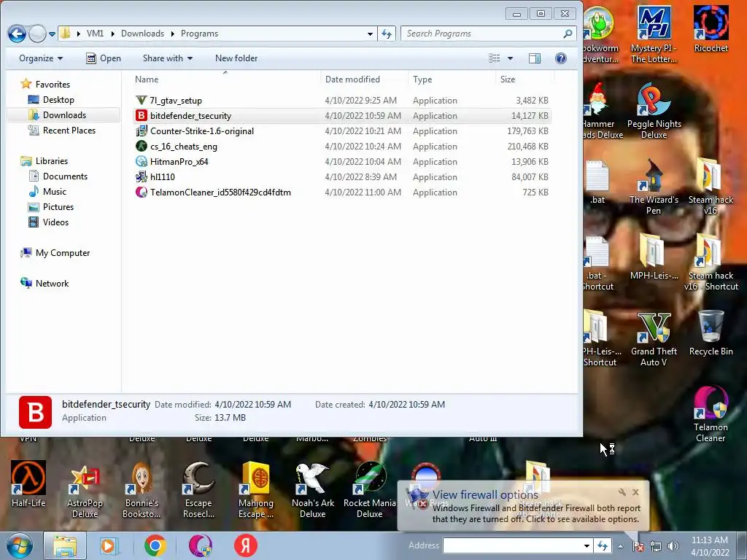Click the taskbar Address input field
Screen dimensions: 747x560
click(x=513, y=546)
